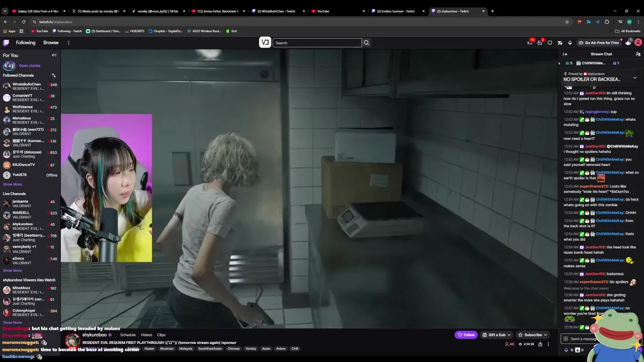Open ASUS Wireless Router bookmark
The image size is (644, 362).
pos(204,31)
